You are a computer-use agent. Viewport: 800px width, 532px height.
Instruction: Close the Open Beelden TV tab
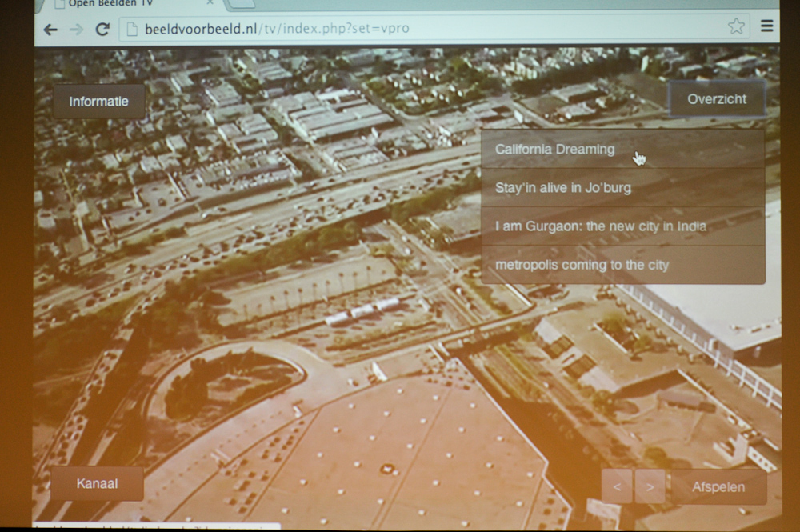(x=210, y=2)
